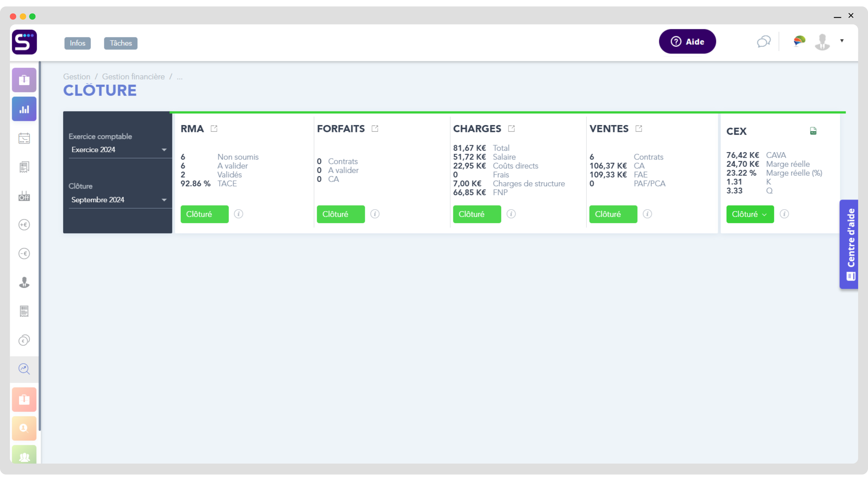
Task: Click the 81,67 K€ Total value
Action: [469, 148]
